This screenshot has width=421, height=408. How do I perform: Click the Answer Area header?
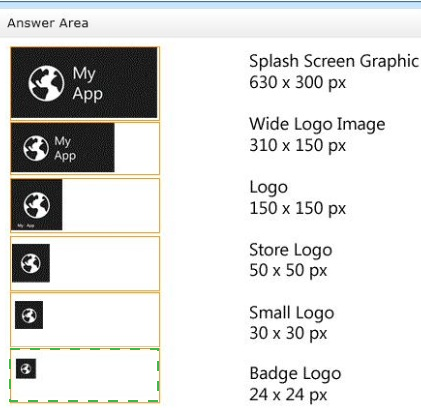tap(48, 23)
